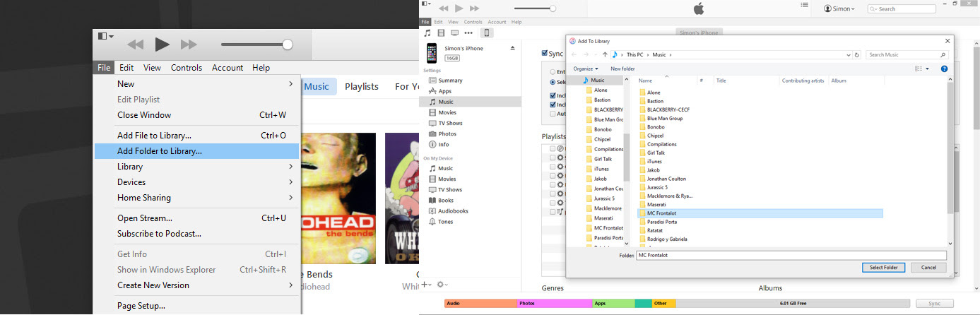Open the three-dots more media menu

(469, 32)
